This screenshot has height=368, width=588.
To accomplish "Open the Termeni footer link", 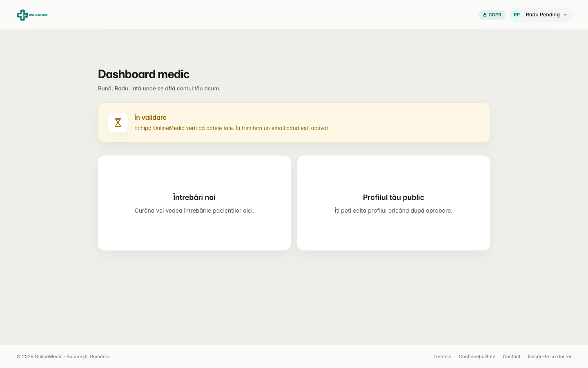I will click(442, 357).
